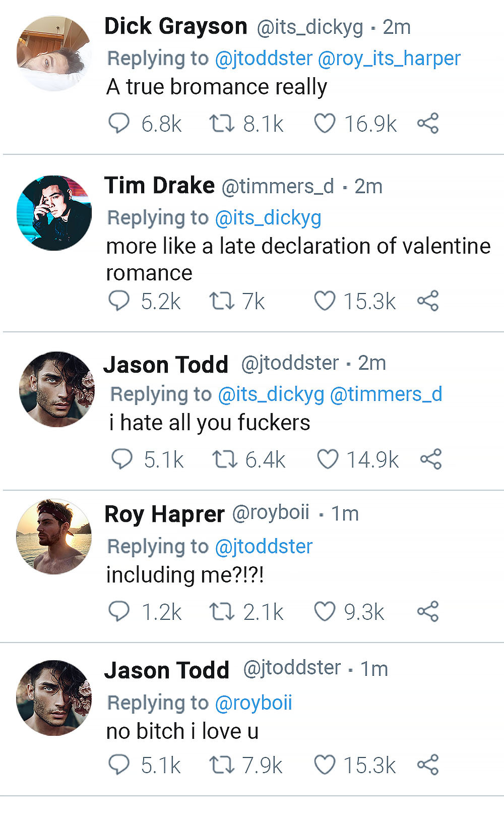Open the @roy_its_harper mention link
This screenshot has height=818, width=504.
click(389, 59)
